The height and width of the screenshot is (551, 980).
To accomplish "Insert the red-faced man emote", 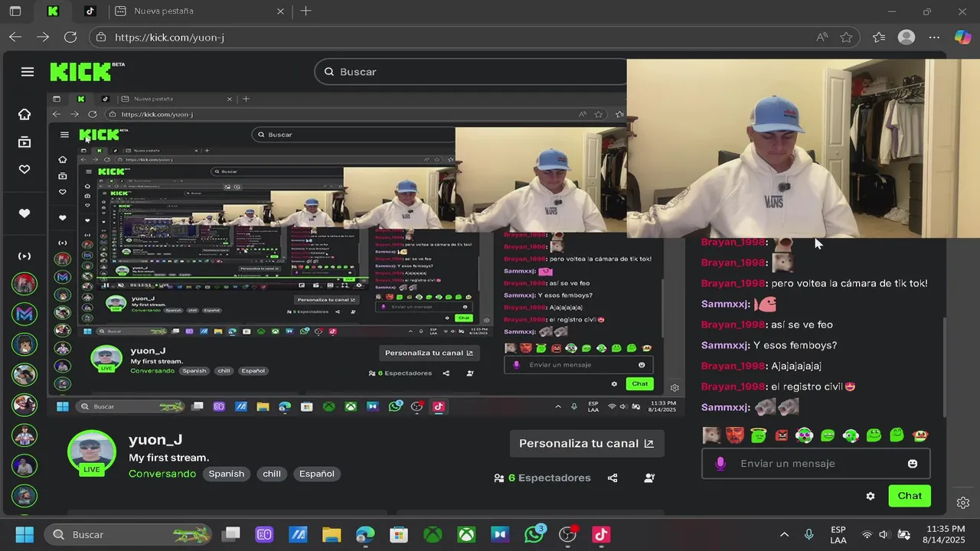I will [x=735, y=435].
